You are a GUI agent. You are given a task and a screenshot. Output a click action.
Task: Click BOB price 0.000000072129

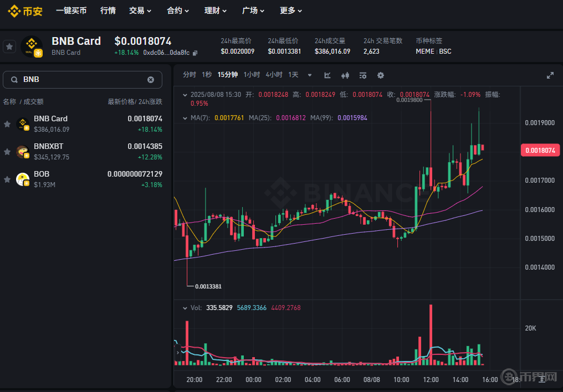coord(135,174)
